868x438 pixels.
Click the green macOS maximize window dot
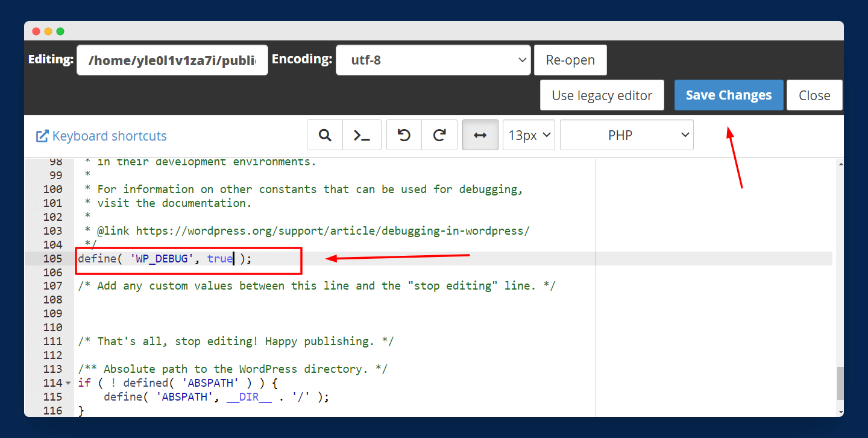click(60, 31)
